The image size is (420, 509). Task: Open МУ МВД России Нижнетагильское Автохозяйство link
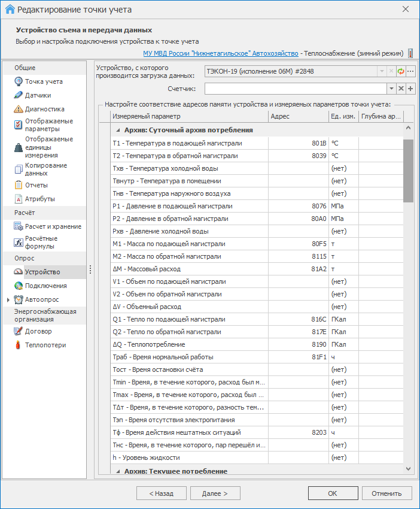pyautogui.click(x=221, y=53)
